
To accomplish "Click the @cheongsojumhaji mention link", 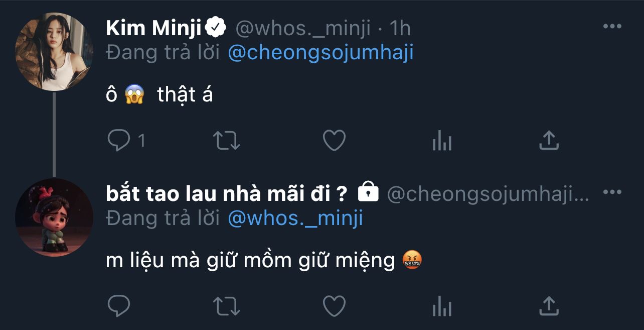I will click(320, 52).
